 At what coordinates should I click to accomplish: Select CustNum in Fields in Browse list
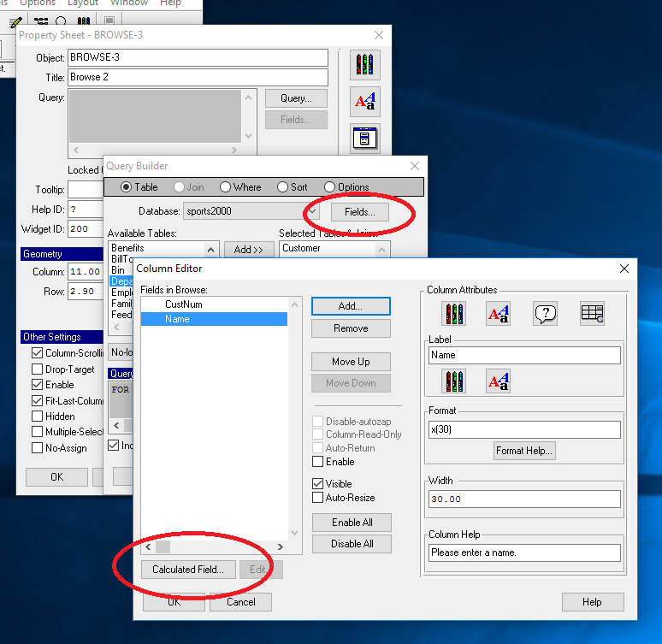click(x=214, y=304)
